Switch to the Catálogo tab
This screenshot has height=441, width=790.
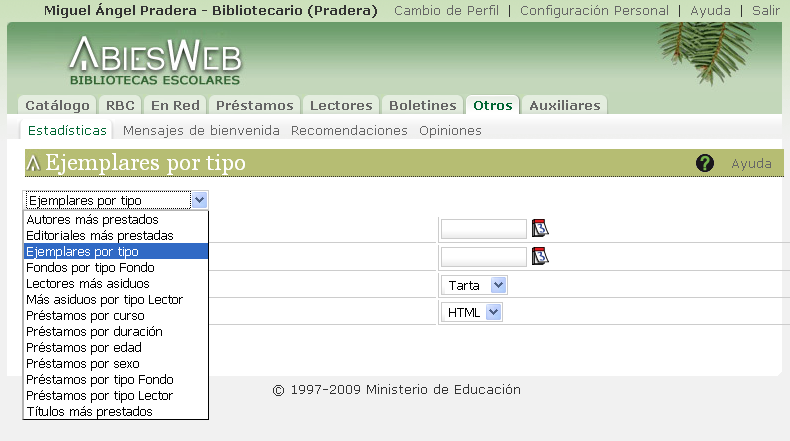[57, 105]
